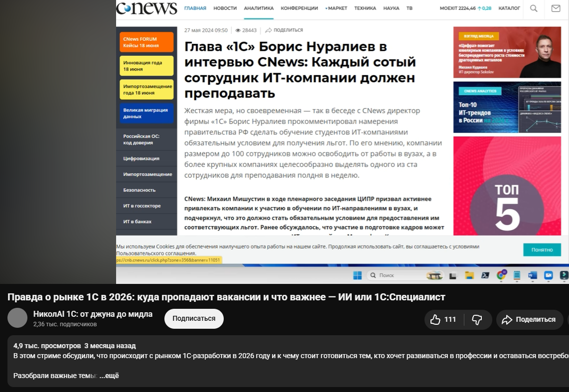Subscribe with the Подписаться button
This screenshot has height=392, width=569.
pos(194,319)
